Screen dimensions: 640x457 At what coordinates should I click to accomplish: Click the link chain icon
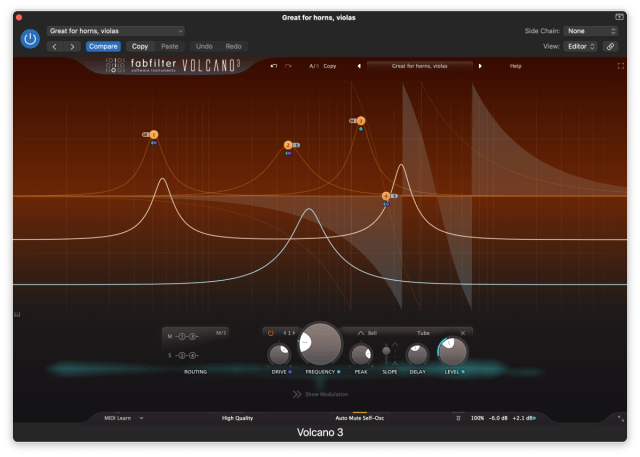pos(610,47)
